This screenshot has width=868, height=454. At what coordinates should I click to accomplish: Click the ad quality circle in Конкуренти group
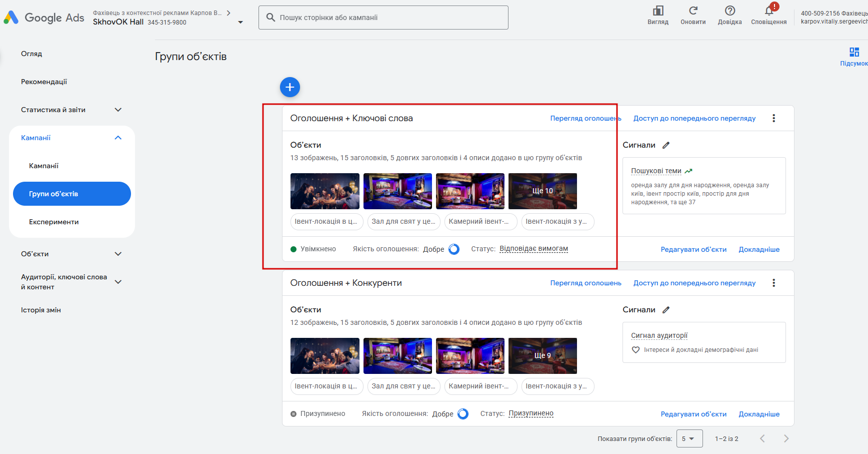463,414
